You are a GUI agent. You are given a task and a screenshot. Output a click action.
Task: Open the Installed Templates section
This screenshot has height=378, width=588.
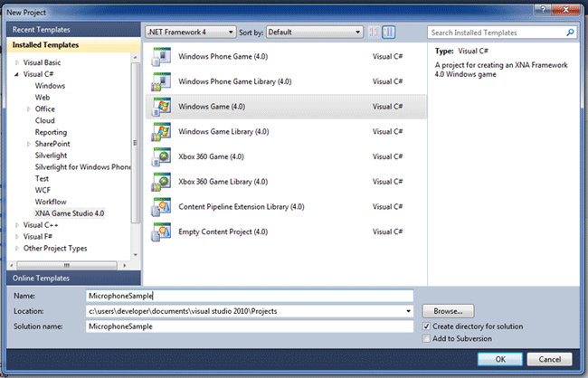73,45
